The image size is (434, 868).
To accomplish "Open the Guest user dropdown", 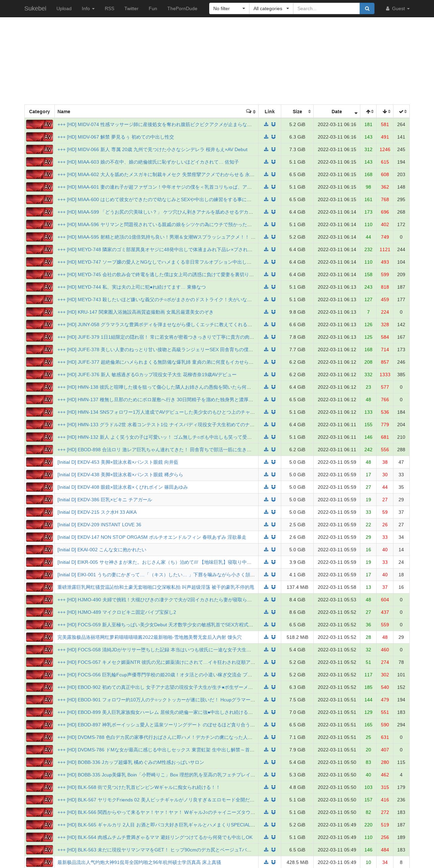I will [397, 8].
